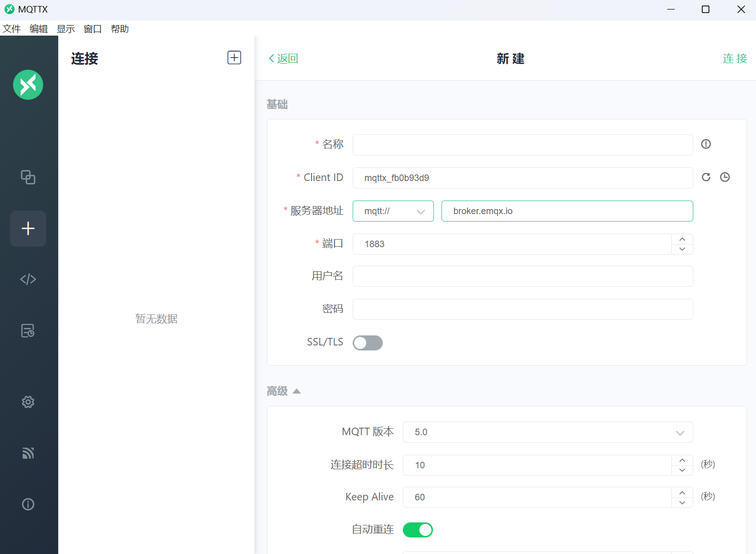
Task: Open the Log viewer icon in sidebar
Action: (28, 330)
